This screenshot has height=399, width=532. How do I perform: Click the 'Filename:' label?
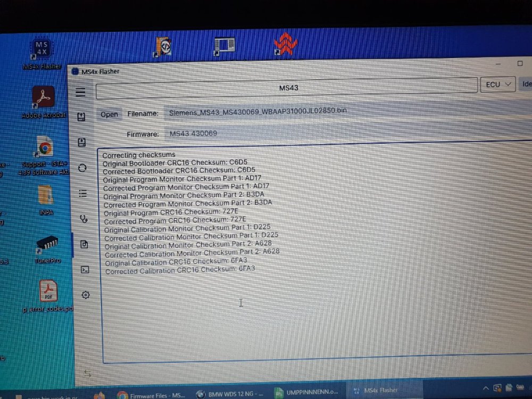point(143,114)
